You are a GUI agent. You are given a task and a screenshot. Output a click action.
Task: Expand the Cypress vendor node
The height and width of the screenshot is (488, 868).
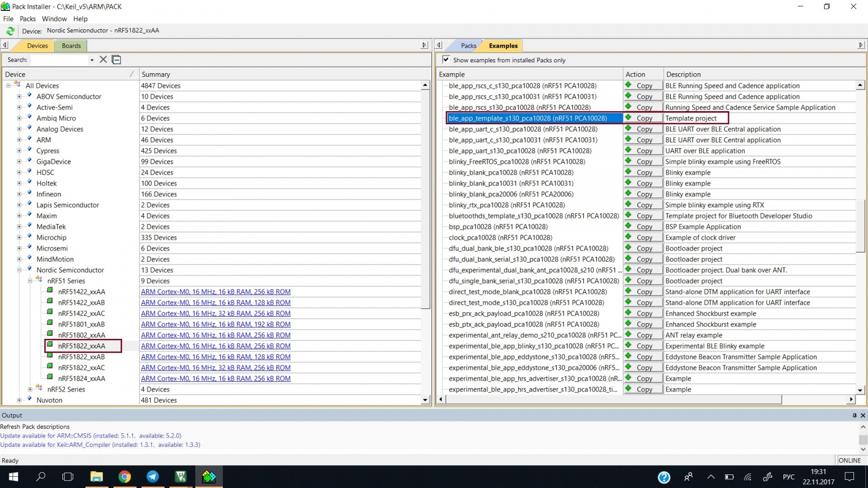coord(19,150)
